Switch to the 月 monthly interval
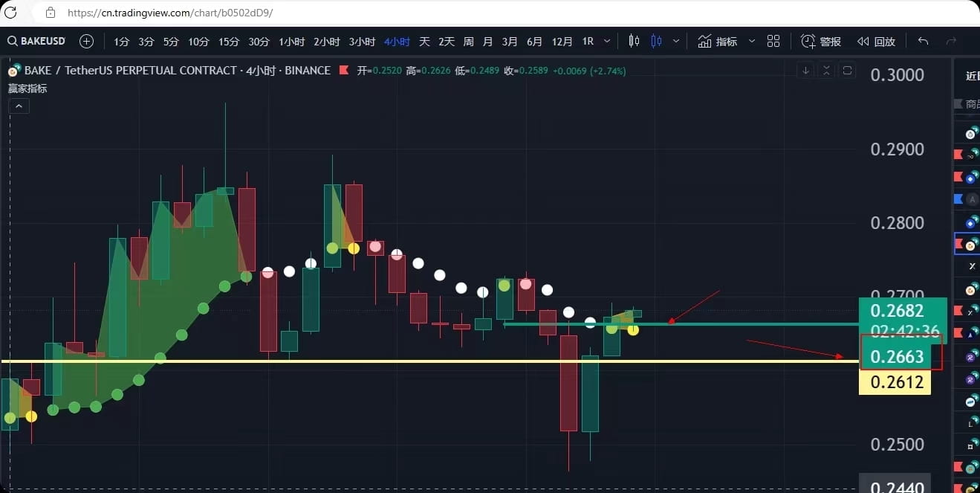The image size is (980, 493). [x=487, y=42]
